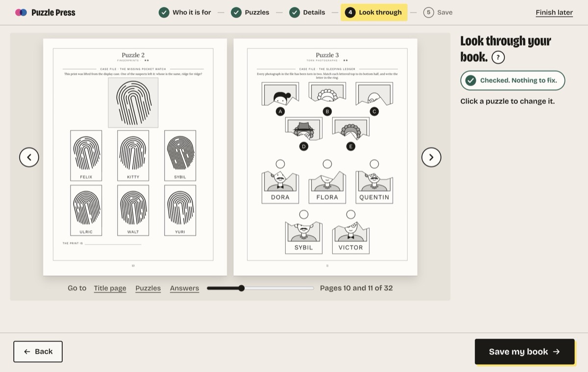Click the step 5 number circle
This screenshot has height=372, width=588.
coord(429,12)
